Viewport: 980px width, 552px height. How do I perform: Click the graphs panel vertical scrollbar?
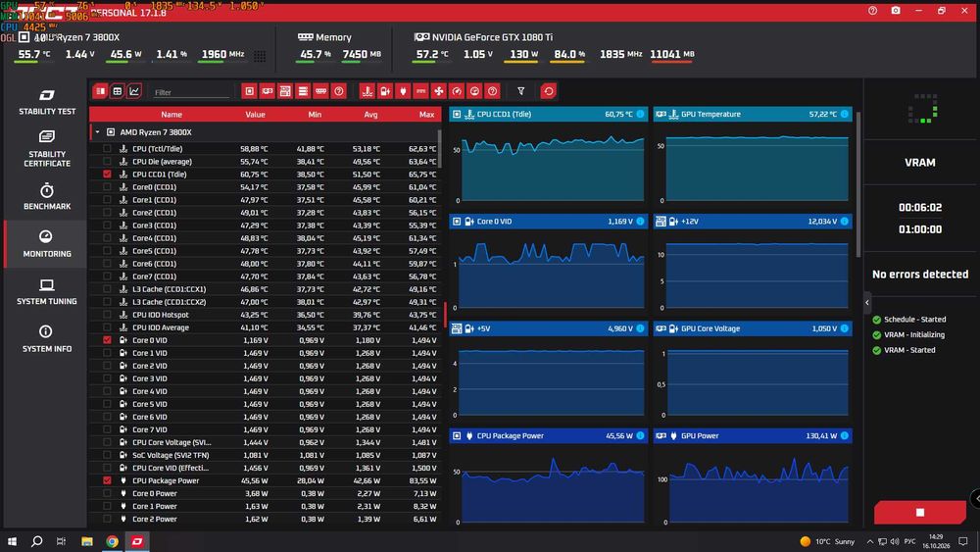tap(858, 184)
